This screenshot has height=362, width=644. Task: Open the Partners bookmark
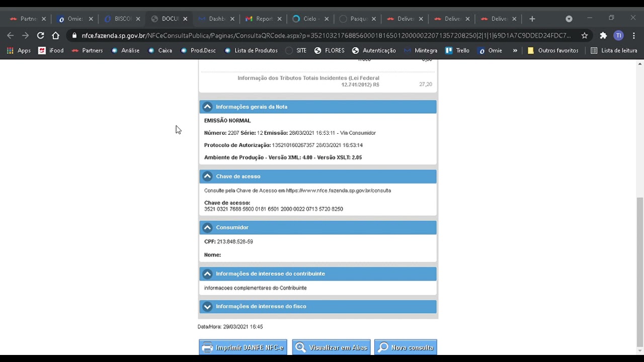click(87, 50)
